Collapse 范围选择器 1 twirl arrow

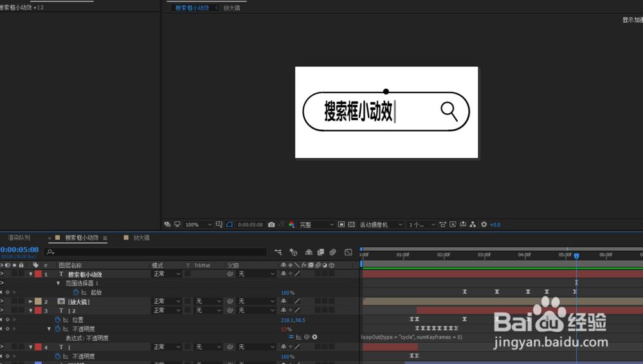click(59, 283)
